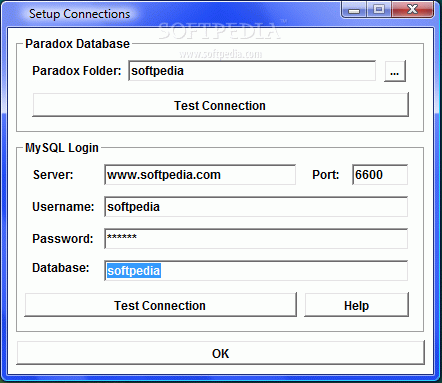Image resolution: width=442 pixels, height=383 pixels.
Task: Click the MySQL Login group title
Action: pos(62,148)
